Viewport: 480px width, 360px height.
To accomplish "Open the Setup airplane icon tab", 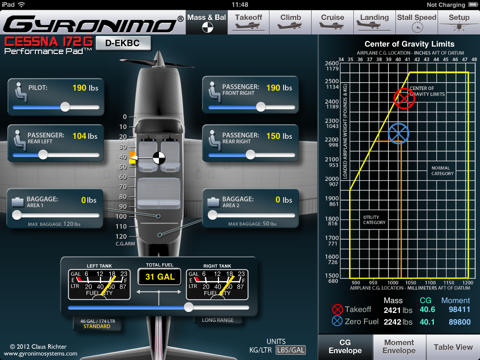I will click(x=459, y=22).
